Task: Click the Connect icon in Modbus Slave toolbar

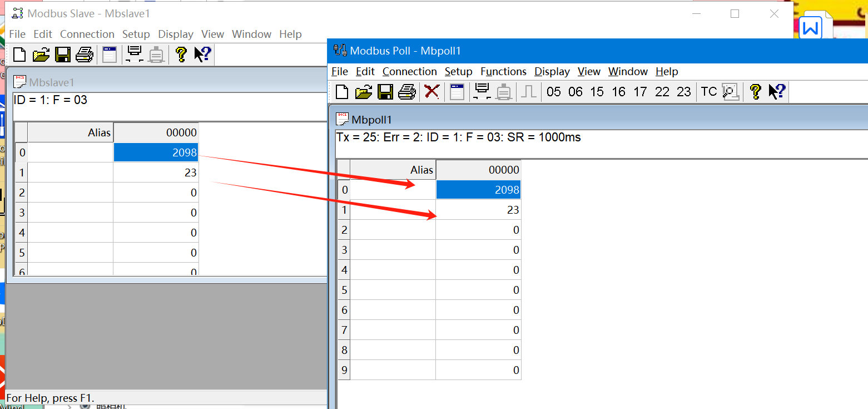Action: coord(134,54)
